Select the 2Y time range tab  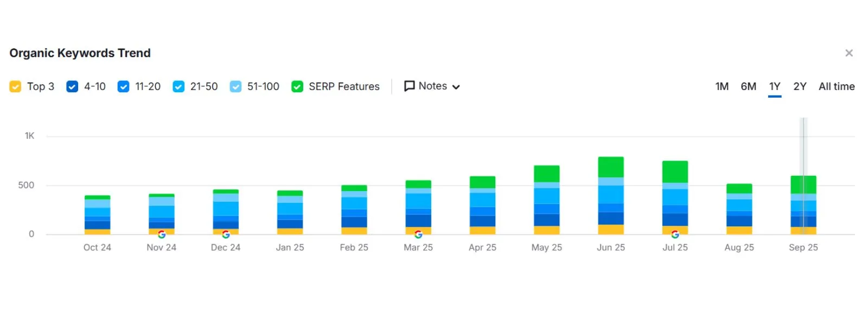800,86
